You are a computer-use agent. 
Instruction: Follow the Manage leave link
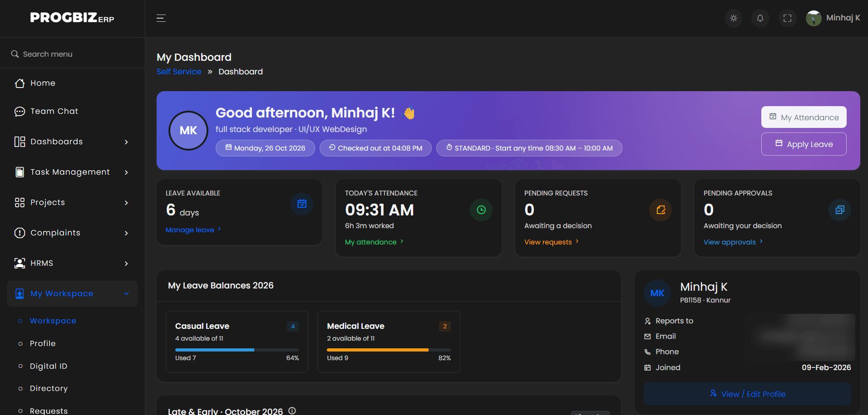click(193, 229)
